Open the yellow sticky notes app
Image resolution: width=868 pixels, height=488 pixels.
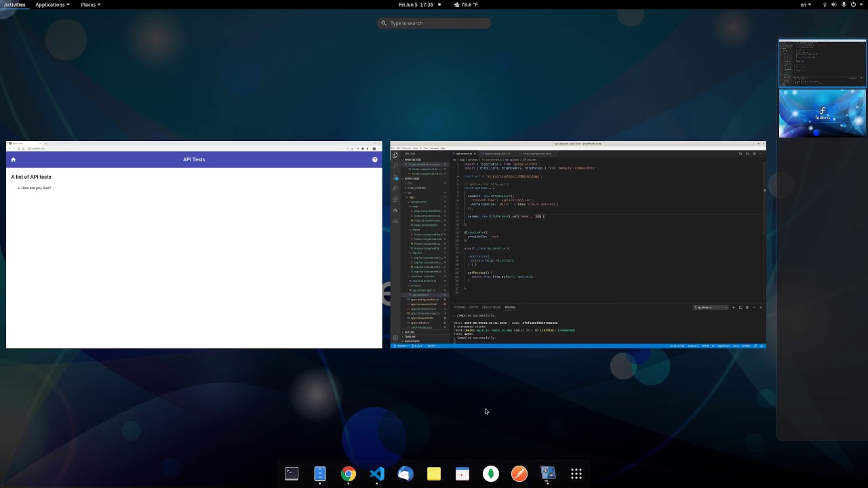click(434, 474)
